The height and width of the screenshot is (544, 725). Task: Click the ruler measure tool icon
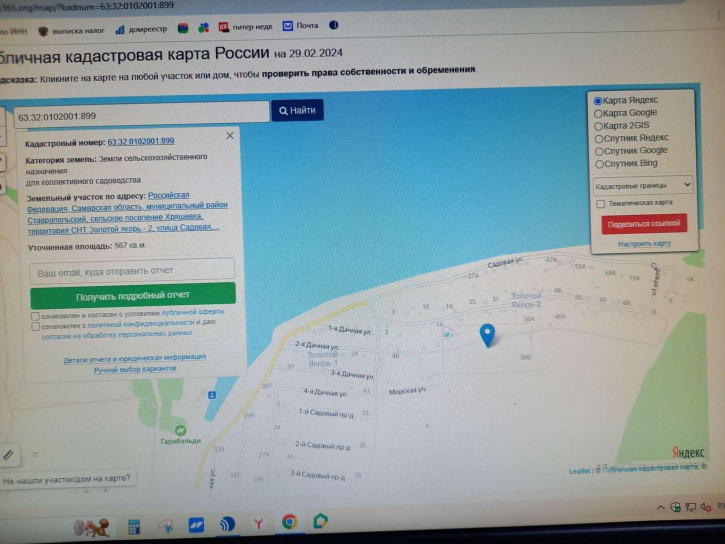[8, 455]
